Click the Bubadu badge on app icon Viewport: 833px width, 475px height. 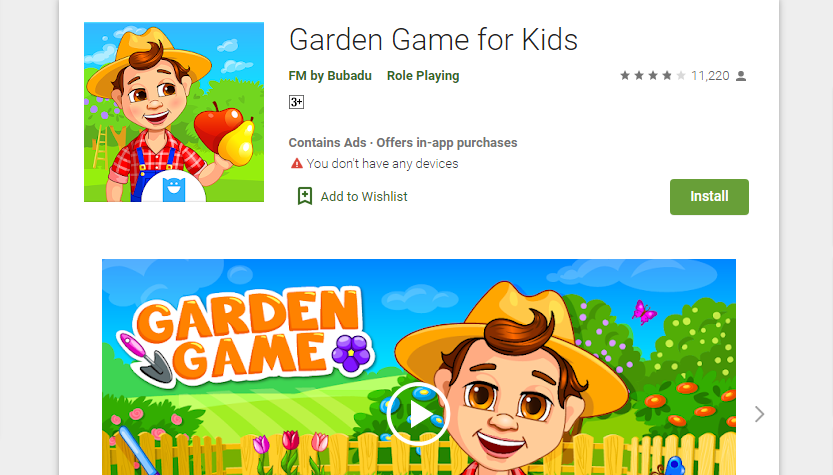[174, 189]
